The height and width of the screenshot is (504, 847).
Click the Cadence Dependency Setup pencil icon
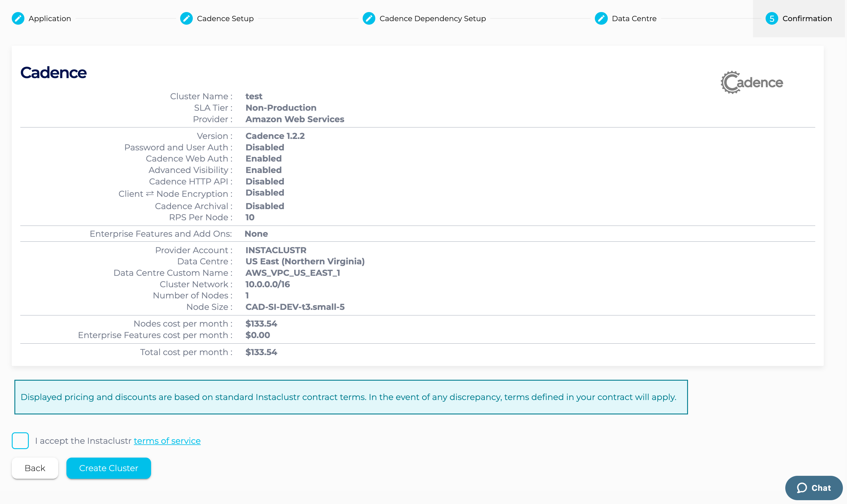click(369, 18)
